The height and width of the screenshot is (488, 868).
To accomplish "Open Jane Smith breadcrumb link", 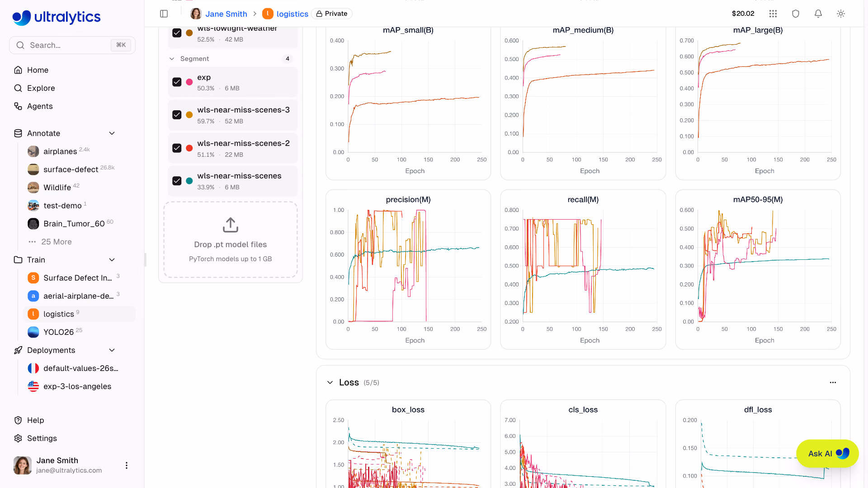I will [226, 14].
